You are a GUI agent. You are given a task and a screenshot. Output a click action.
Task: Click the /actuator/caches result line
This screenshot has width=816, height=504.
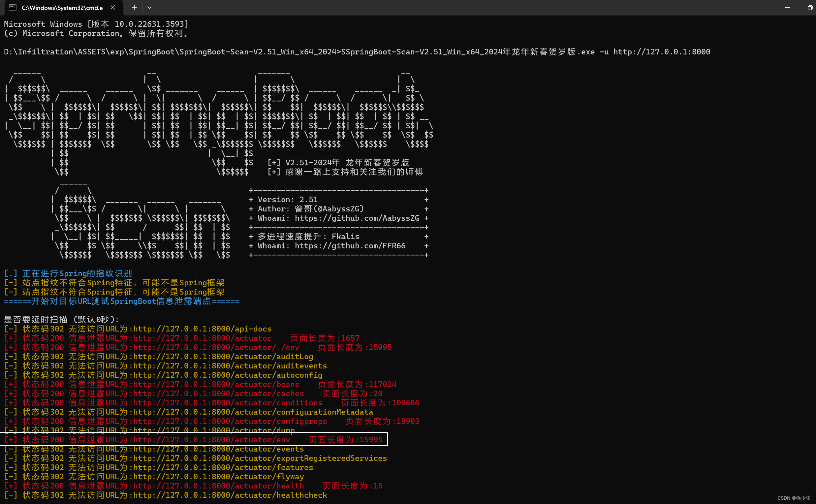(x=193, y=394)
